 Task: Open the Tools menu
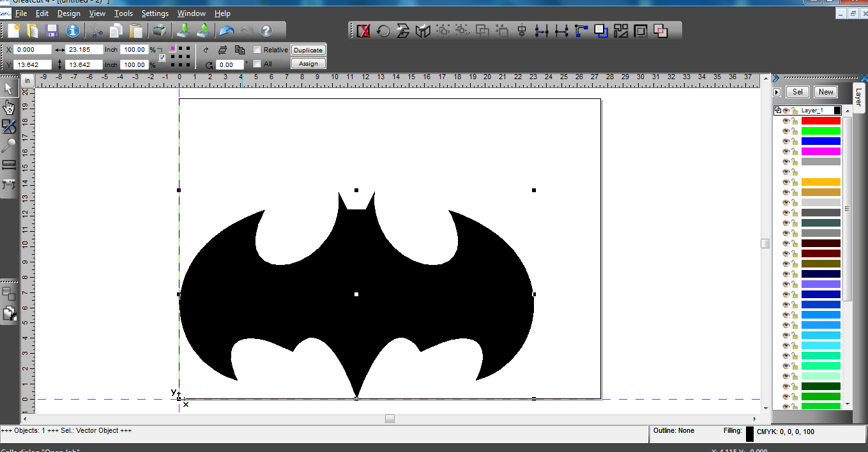[x=123, y=13]
